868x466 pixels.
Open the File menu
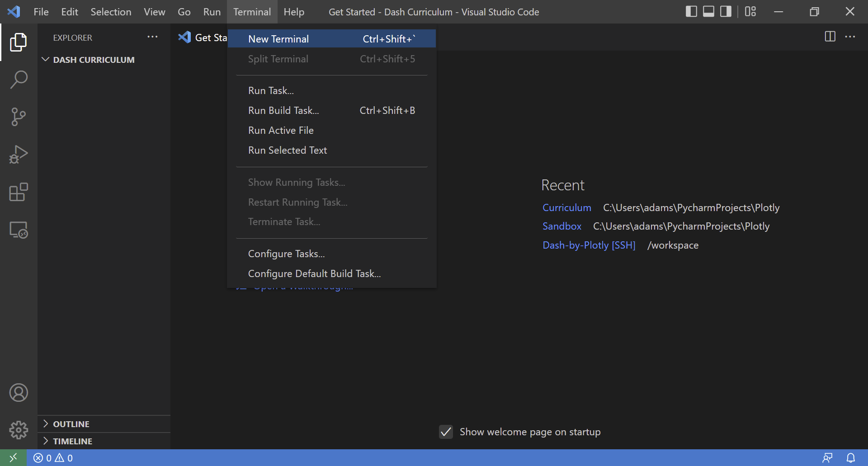point(41,12)
